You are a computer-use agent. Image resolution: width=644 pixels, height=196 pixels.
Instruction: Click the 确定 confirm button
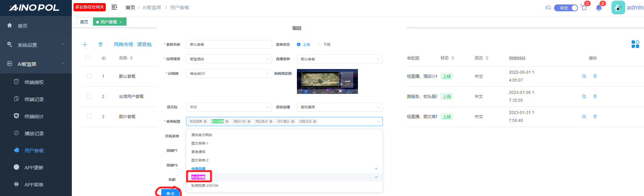[170, 193]
